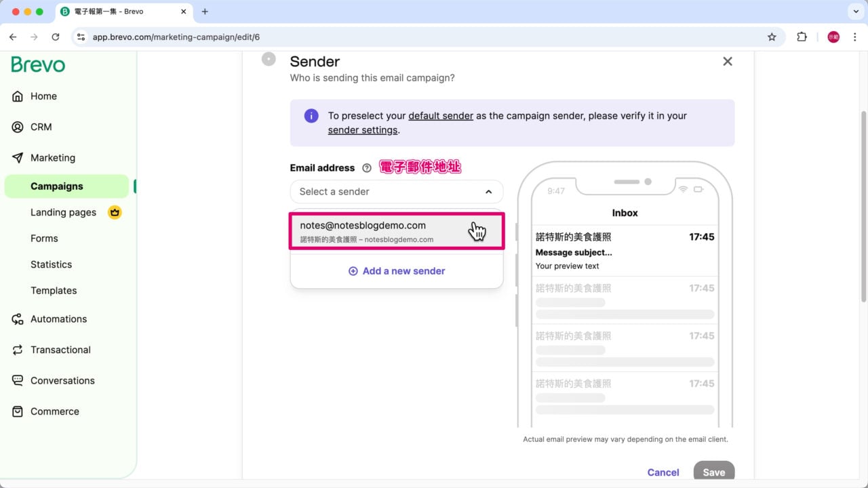Click the CRM sidebar icon
The height and width of the screenshot is (488, 868).
coord(18,127)
